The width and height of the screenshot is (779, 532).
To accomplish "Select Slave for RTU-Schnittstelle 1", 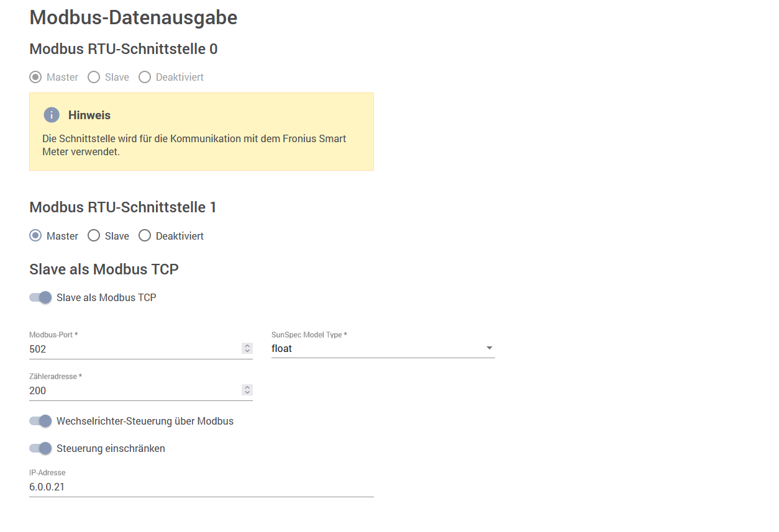I will click(x=94, y=236).
